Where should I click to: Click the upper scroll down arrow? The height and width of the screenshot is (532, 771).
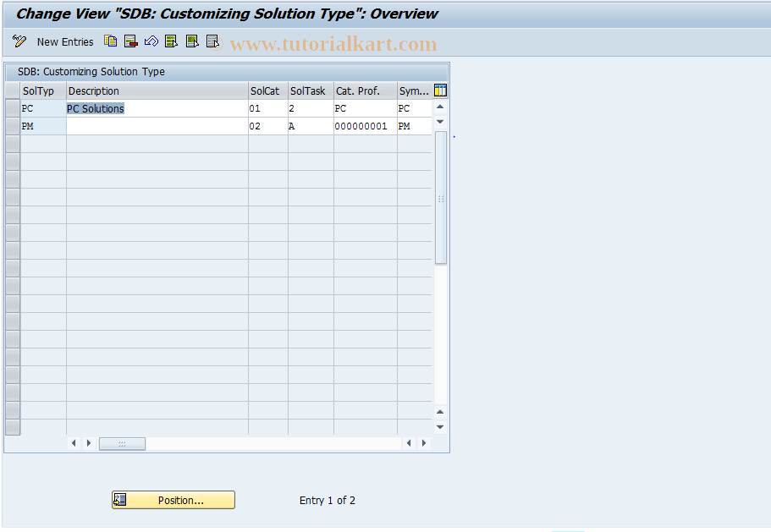[440, 121]
